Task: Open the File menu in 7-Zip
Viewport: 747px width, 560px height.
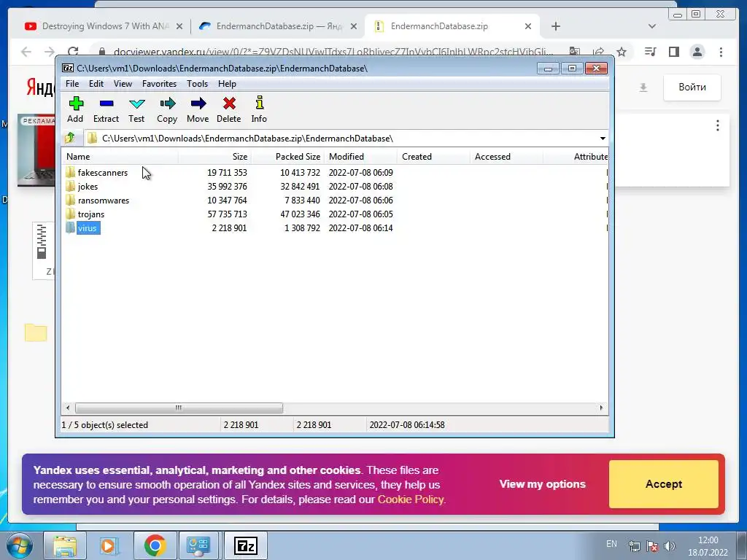Action: (x=72, y=84)
